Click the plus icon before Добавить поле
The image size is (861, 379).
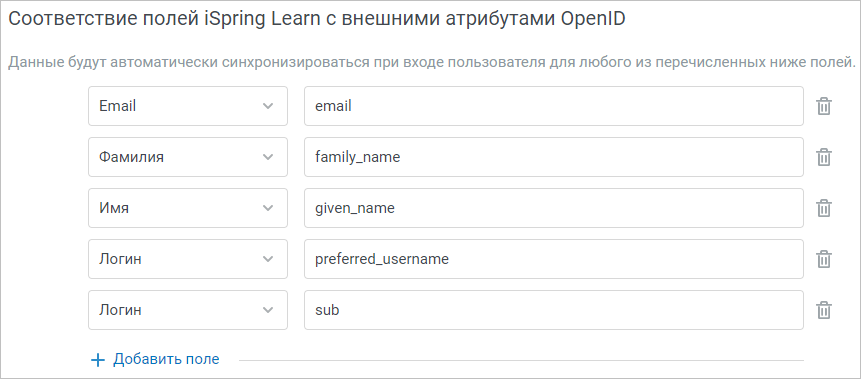pos(97,360)
